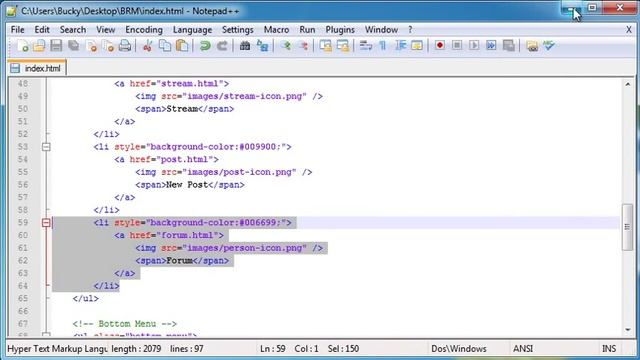Print the document with printer icon
640x360 pixels.
coord(125,46)
